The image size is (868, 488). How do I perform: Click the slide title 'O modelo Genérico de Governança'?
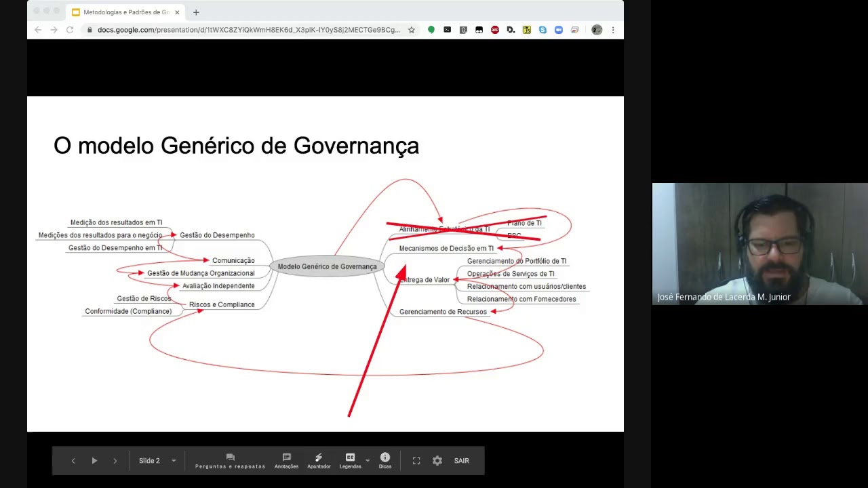click(236, 146)
